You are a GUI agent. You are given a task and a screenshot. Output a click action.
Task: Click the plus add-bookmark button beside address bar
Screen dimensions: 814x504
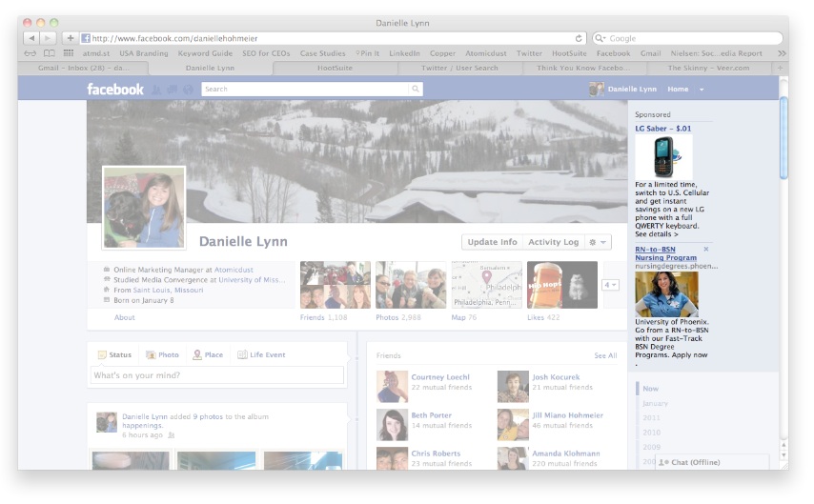point(71,38)
